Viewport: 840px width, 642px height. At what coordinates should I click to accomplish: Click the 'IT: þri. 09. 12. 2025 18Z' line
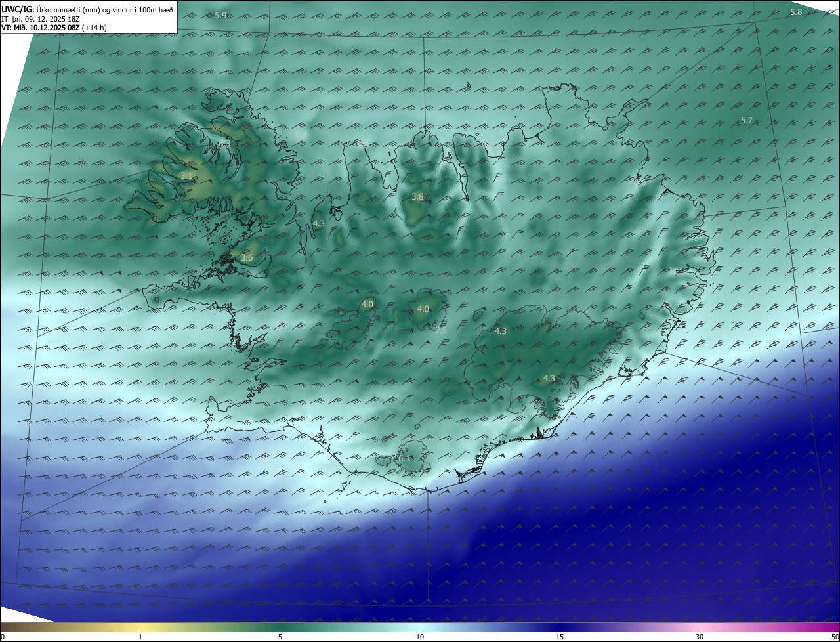coord(41,19)
